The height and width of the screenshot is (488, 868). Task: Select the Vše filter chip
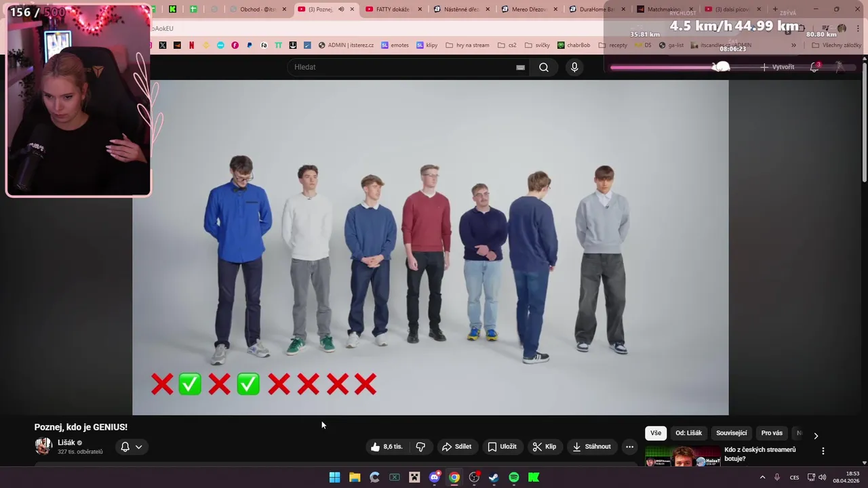[656, 433]
